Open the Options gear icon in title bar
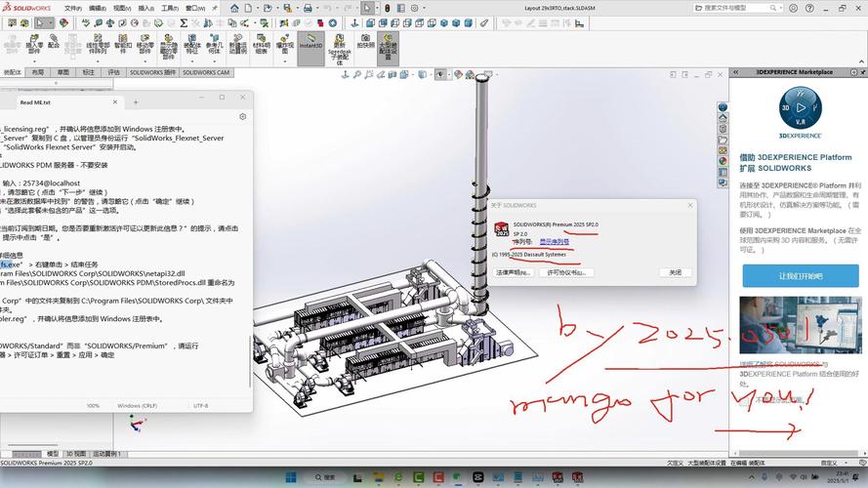Viewport: 868px width, 488px height. pos(414,9)
